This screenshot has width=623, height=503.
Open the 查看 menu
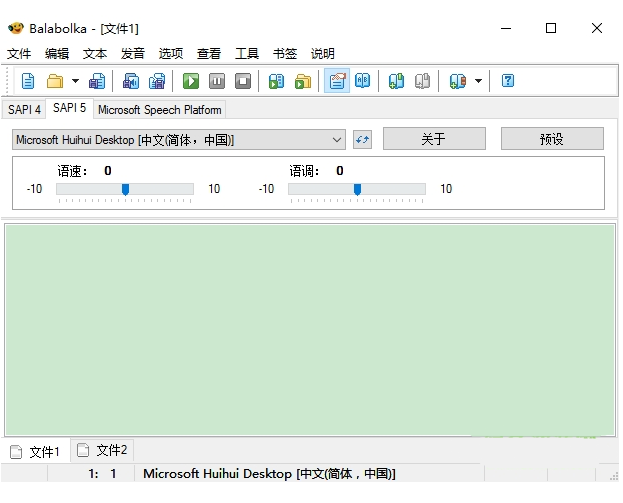[209, 54]
